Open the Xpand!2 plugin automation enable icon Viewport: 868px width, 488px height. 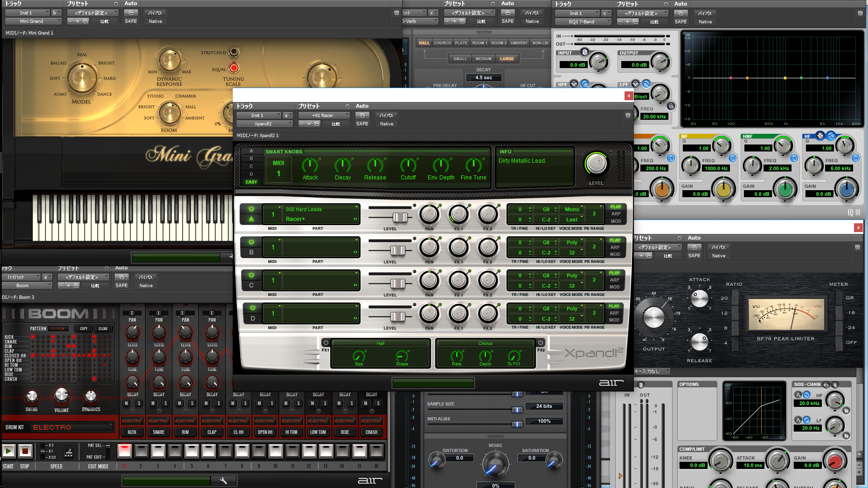362,115
